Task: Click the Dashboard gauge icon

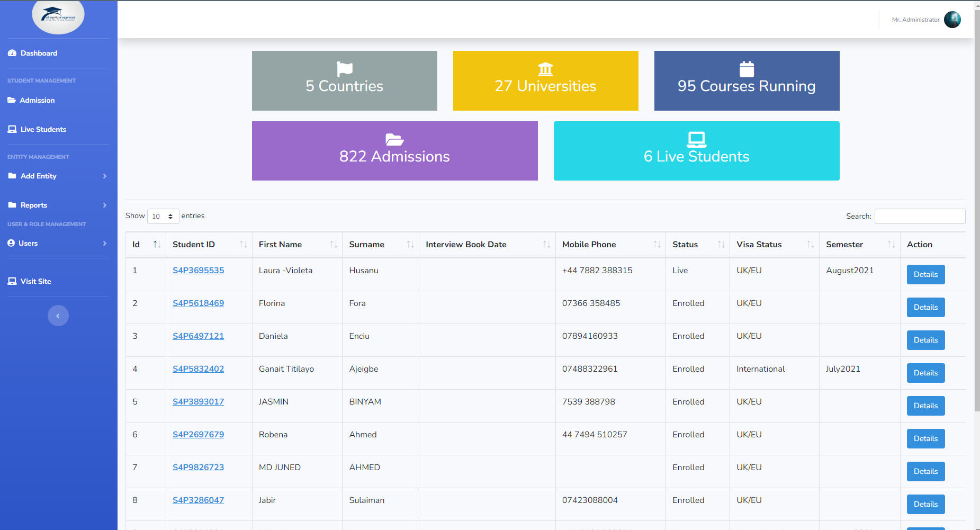Action: pos(12,53)
